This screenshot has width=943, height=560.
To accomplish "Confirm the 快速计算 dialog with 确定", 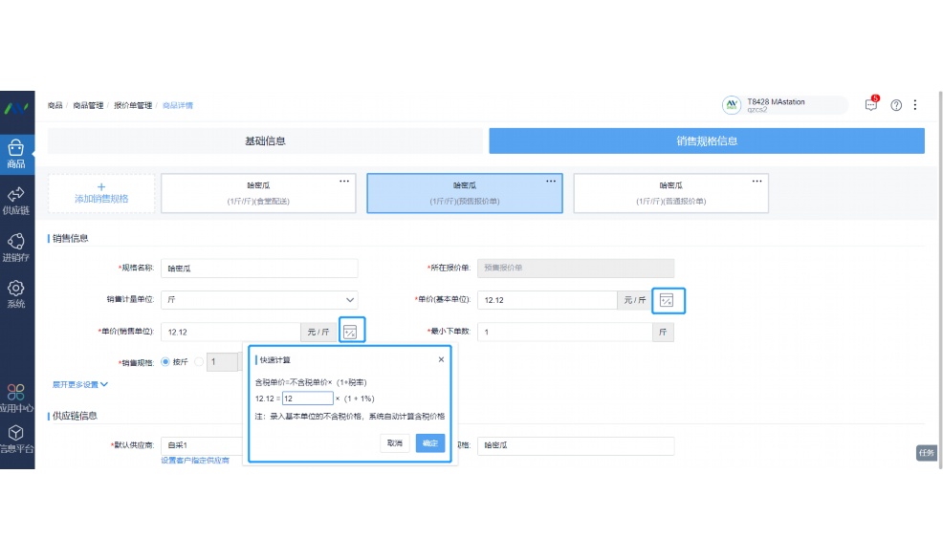I will click(x=429, y=443).
